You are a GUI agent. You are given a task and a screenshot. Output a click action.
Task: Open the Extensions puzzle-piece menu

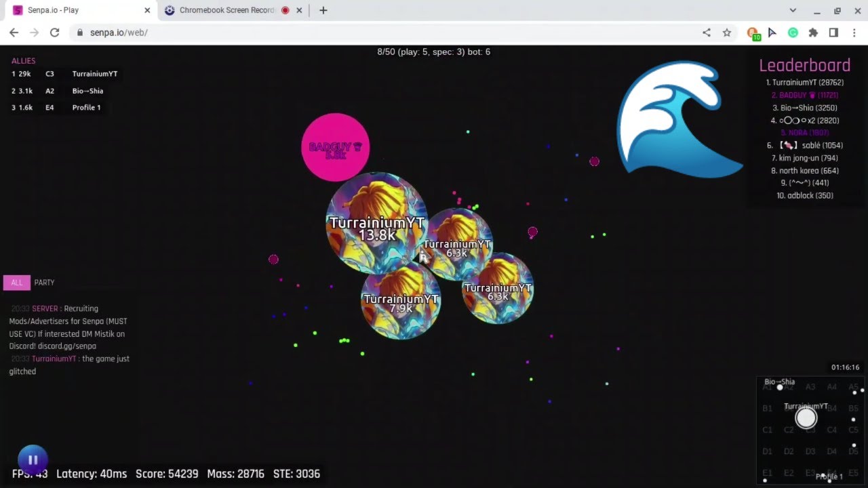pos(813,33)
